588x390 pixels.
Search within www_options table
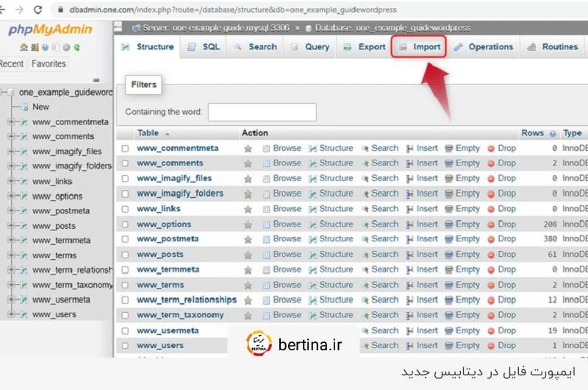point(380,224)
